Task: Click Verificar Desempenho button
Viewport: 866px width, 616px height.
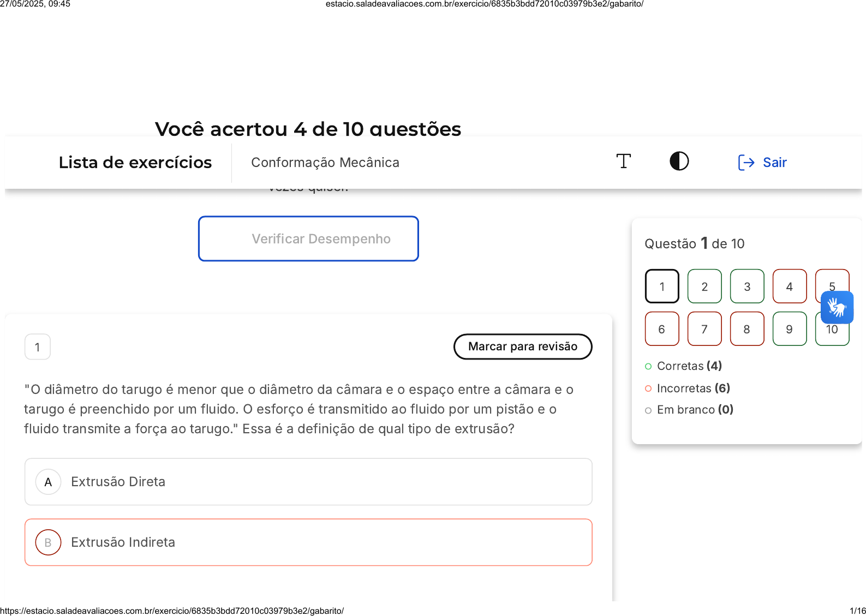Action: [308, 239]
